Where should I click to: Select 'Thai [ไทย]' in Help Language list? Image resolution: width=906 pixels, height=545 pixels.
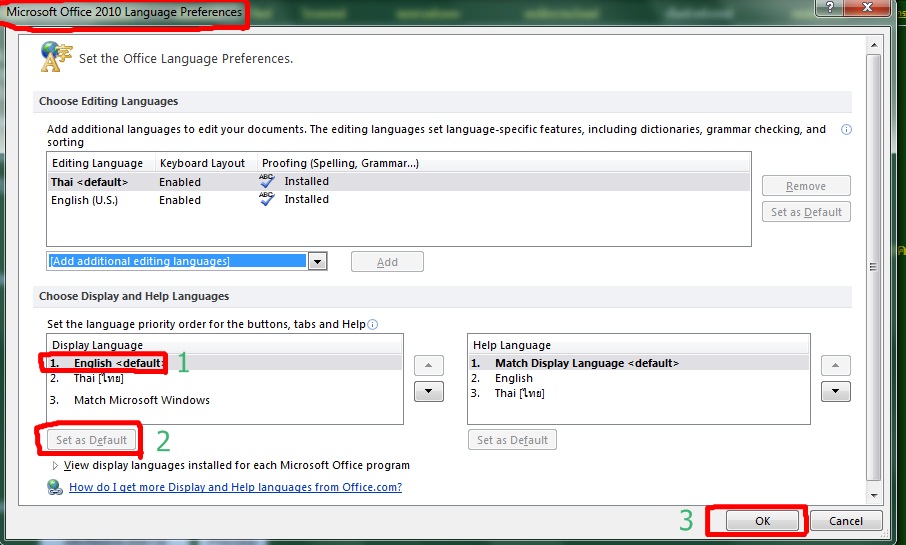638,393
